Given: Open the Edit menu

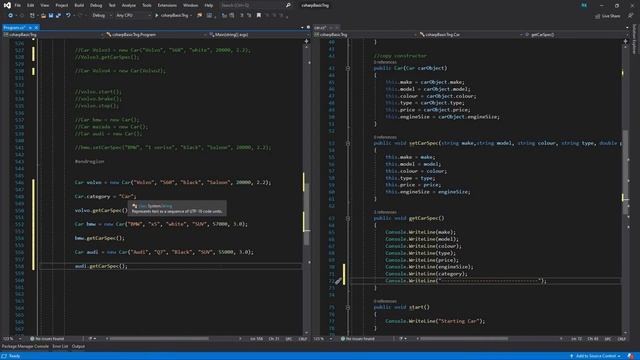Looking at the screenshot, I should tap(31, 5).
